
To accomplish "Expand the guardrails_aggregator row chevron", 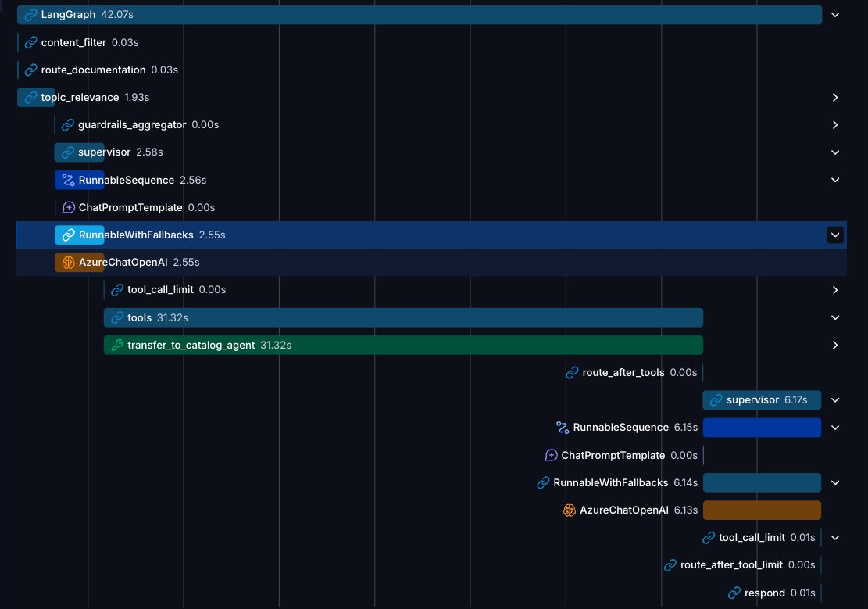I will point(835,125).
